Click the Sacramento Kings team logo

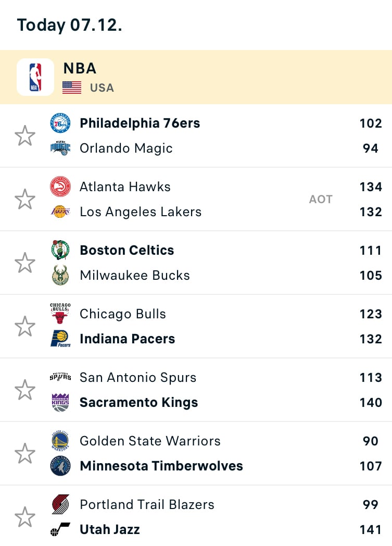(60, 402)
